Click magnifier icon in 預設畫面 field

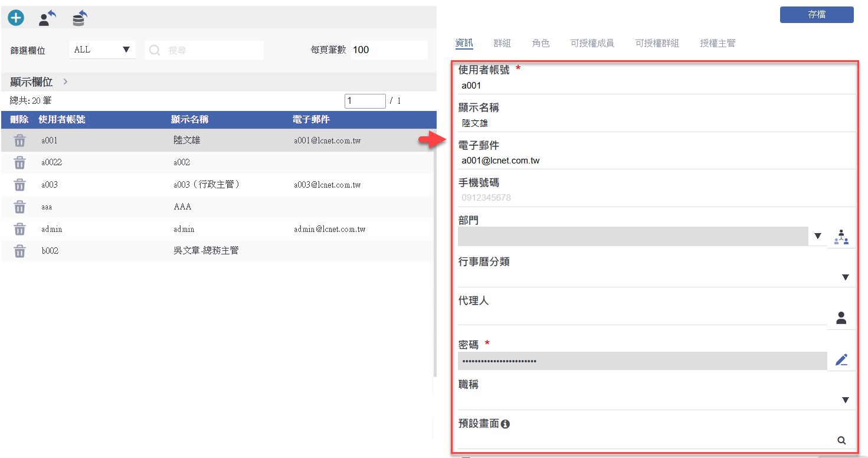841,440
